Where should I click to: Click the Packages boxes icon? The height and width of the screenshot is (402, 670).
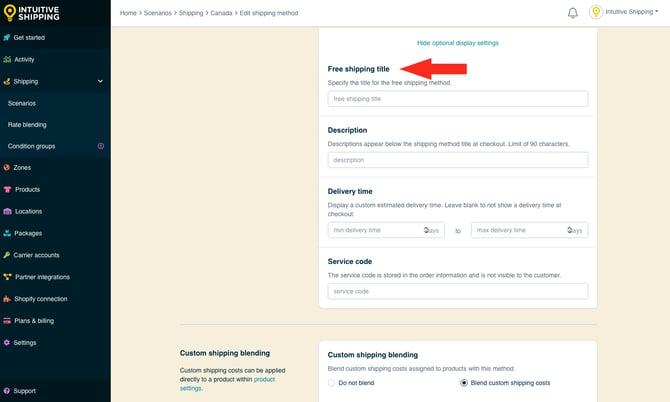coord(7,233)
